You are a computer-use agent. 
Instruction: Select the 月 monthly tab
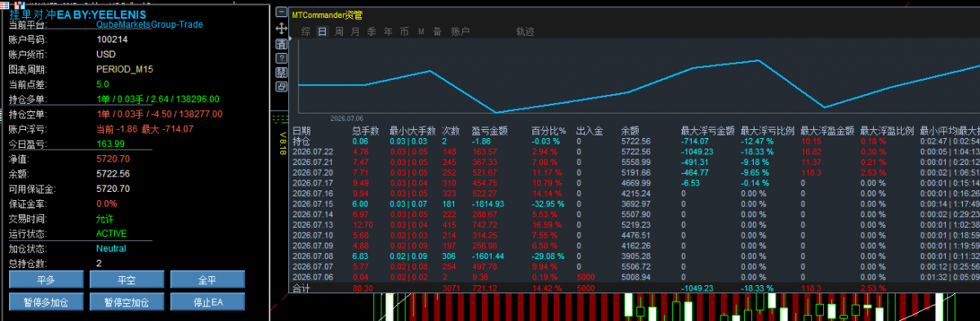pyautogui.click(x=354, y=32)
